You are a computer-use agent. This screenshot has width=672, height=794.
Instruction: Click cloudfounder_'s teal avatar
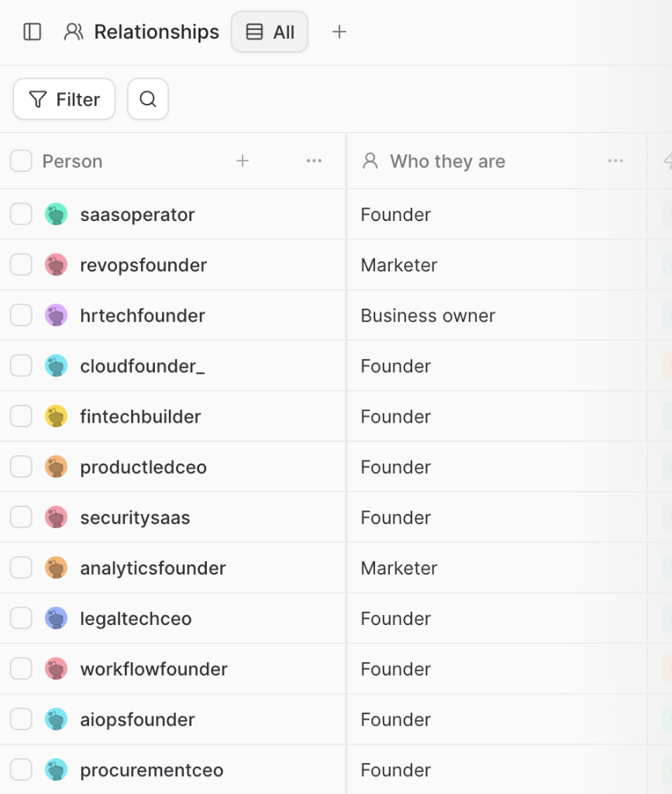click(x=56, y=366)
